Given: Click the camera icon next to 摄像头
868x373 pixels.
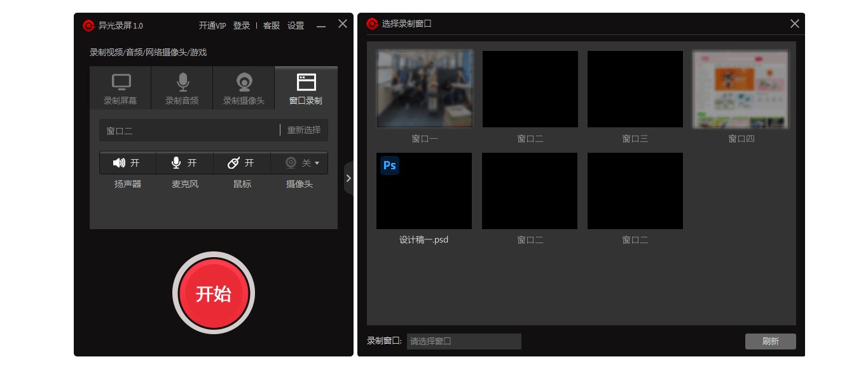Looking at the screenshot, I should (291, 163).
